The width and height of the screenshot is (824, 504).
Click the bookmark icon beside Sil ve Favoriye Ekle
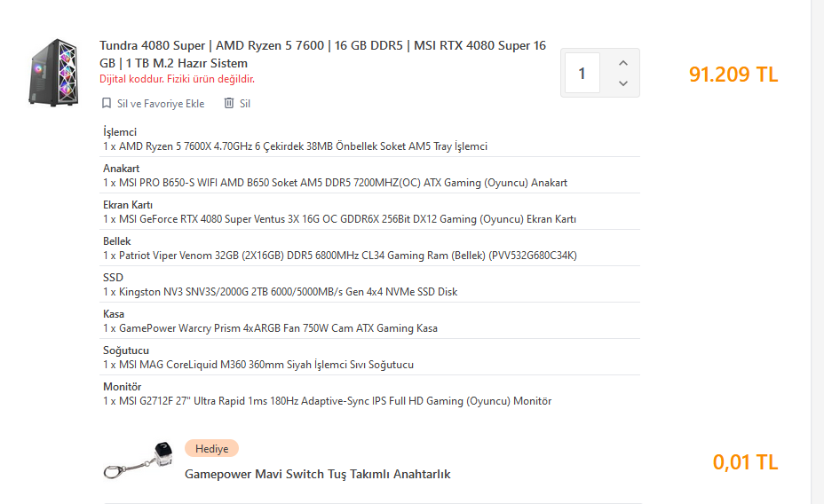(x=107, y=104)
